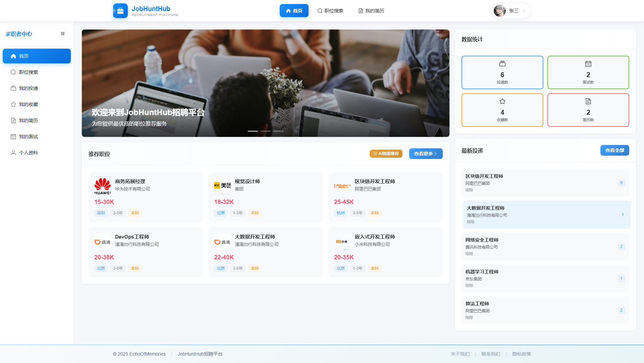Click the 深圳 tag on 商务拓展经理 card
The image size is (644, 363).
tap(101, 213)
